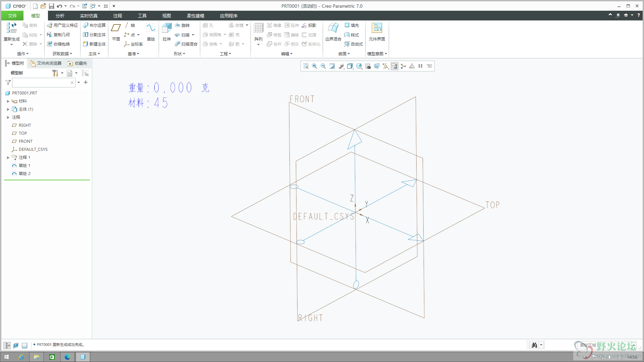
Task: Toggle spin center display icon
Action: click(403, 66)
